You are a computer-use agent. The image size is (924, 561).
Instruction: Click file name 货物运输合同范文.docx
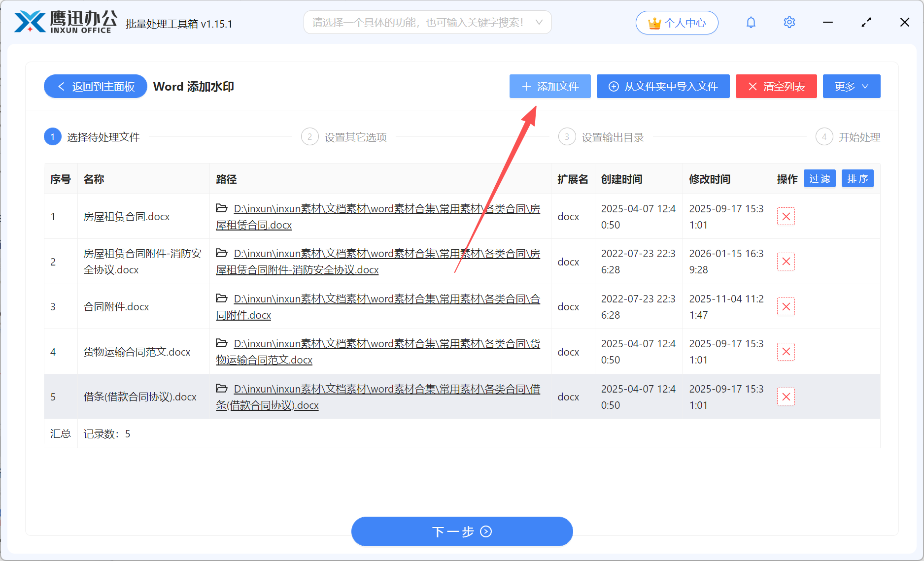pyautogui.click(x=137, y=352)
